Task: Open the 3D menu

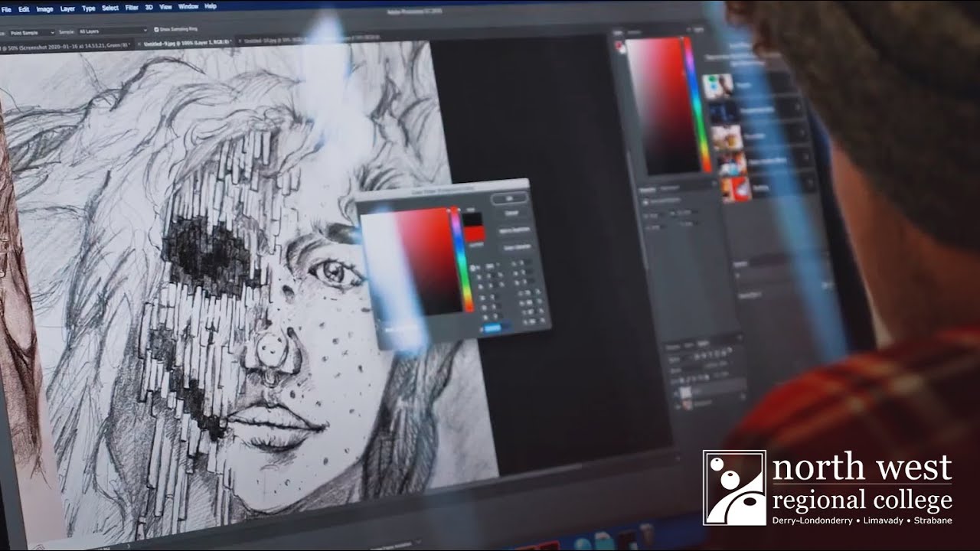Action: [x=149, y=7]
